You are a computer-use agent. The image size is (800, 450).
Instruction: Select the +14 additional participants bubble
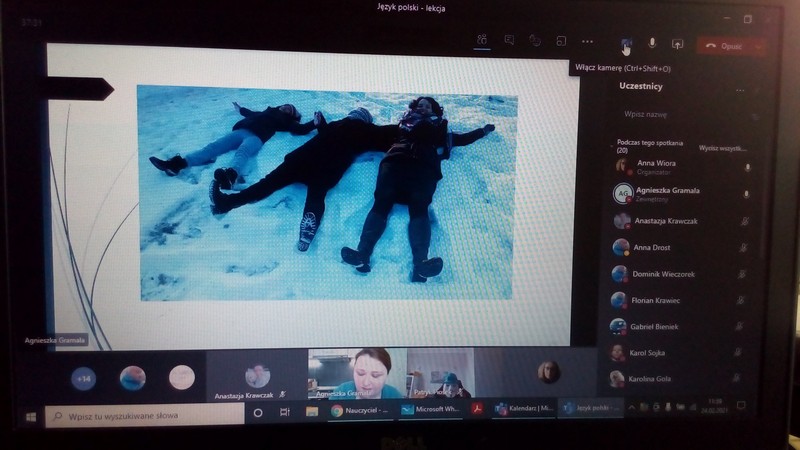pyautogui.click(x=84, y=379)
